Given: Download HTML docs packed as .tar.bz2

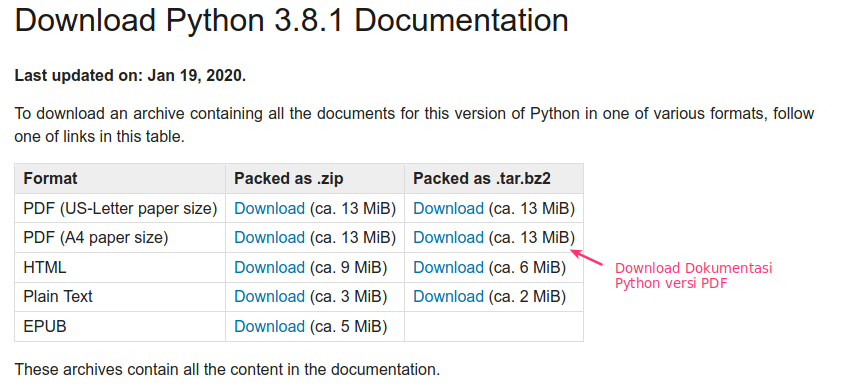Looking at the screenshot, I should [x=448, y=267].
